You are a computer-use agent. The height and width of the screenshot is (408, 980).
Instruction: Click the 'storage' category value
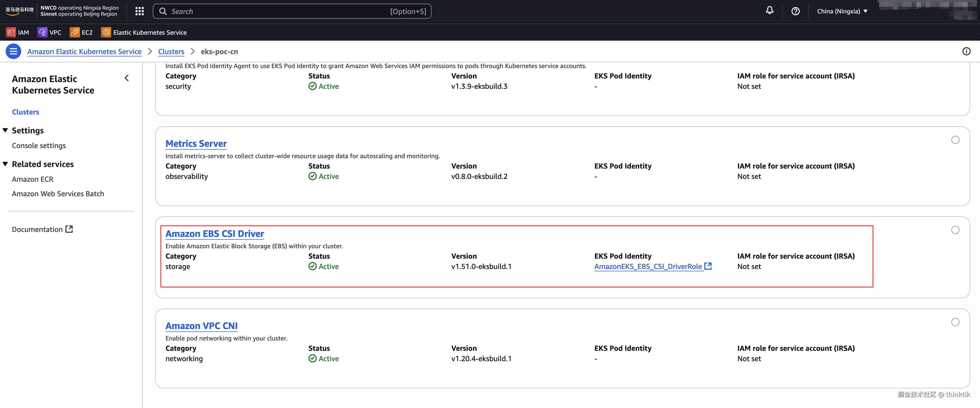178,266
